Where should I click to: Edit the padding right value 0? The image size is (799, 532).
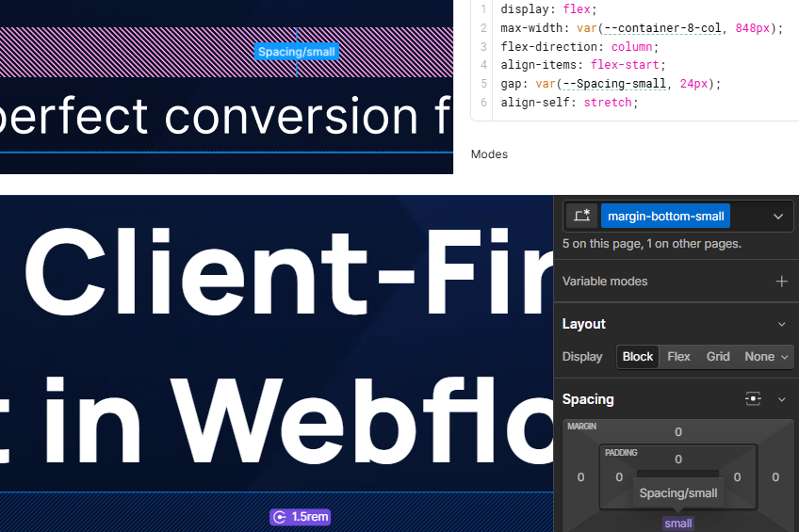[x=738, y=477]
